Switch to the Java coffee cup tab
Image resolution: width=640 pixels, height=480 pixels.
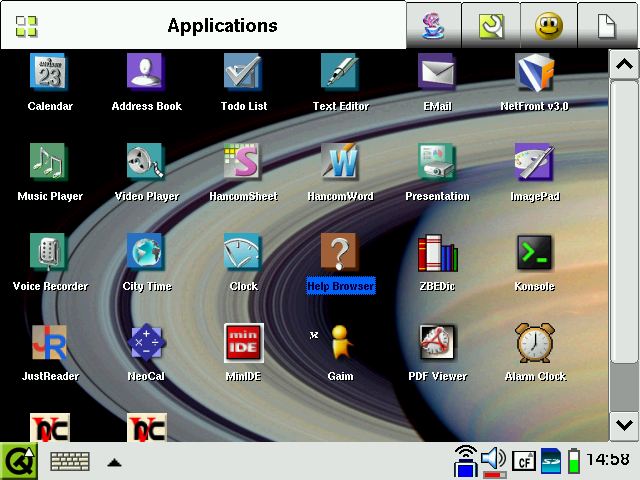pyautogui.click(x=433, y=25)
